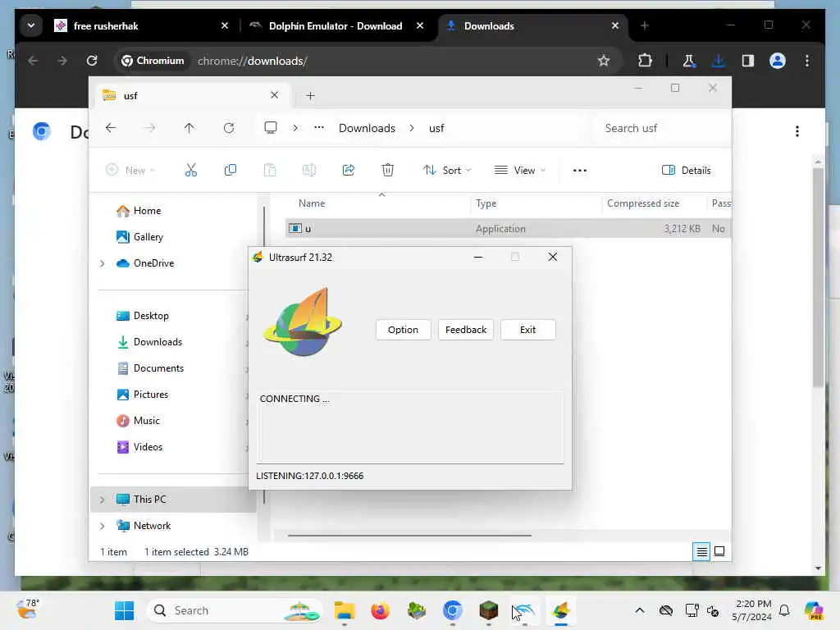Go back in File Explorer
Image resolution: width=840 pixels, height=630 pixels.
coord(111,128)
